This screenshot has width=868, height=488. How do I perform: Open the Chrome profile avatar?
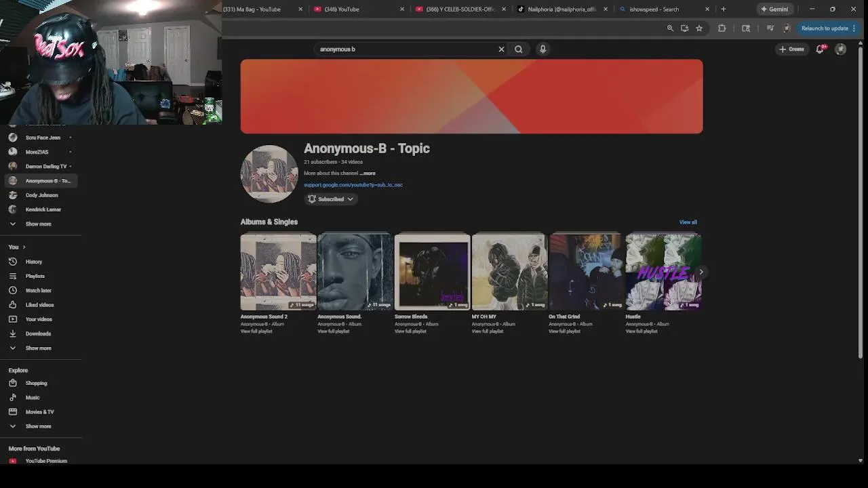[787, 28]
